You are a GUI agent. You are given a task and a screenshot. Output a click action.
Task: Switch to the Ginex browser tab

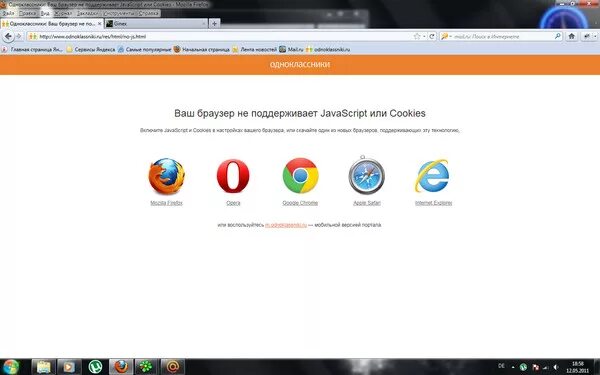pyautogui.click(x=156, y=24)
